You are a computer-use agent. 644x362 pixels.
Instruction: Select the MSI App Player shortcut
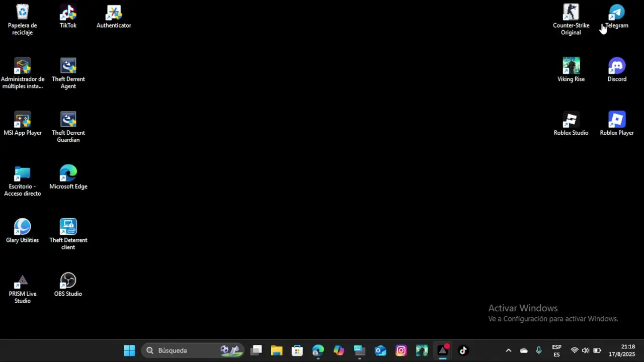(22, 124)
